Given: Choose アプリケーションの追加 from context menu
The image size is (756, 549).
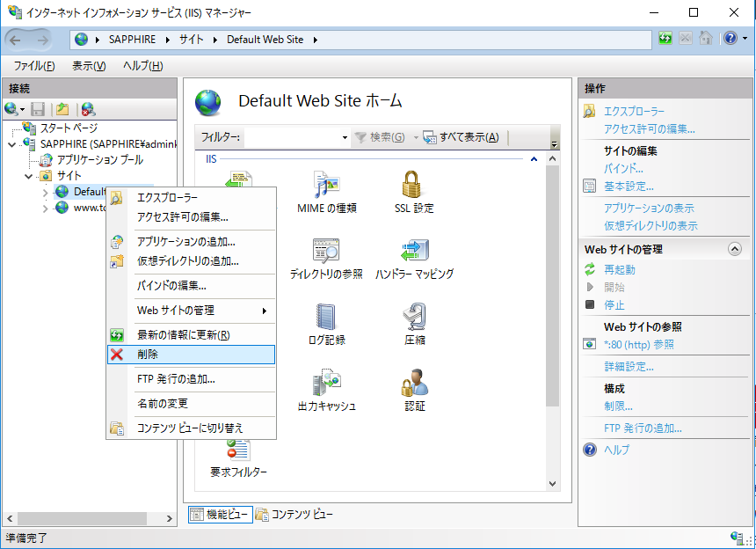Looking at the screenshot, I should [191, 242].
